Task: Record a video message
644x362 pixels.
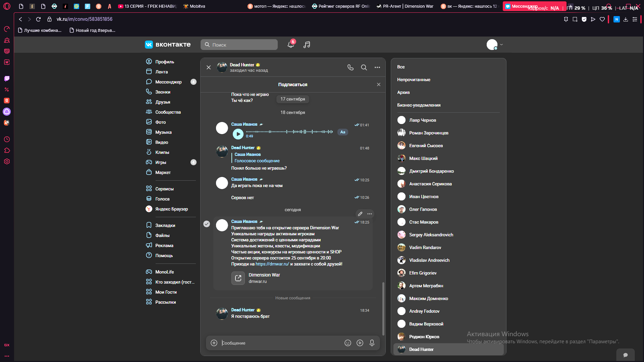Action: (360, 343)
